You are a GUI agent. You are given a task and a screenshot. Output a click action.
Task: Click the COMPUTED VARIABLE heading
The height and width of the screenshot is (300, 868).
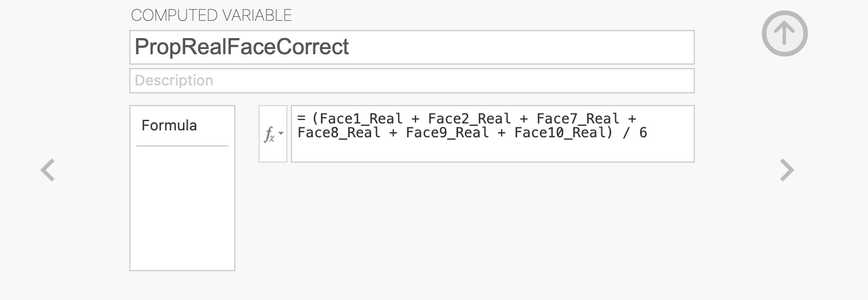point(211,16)
